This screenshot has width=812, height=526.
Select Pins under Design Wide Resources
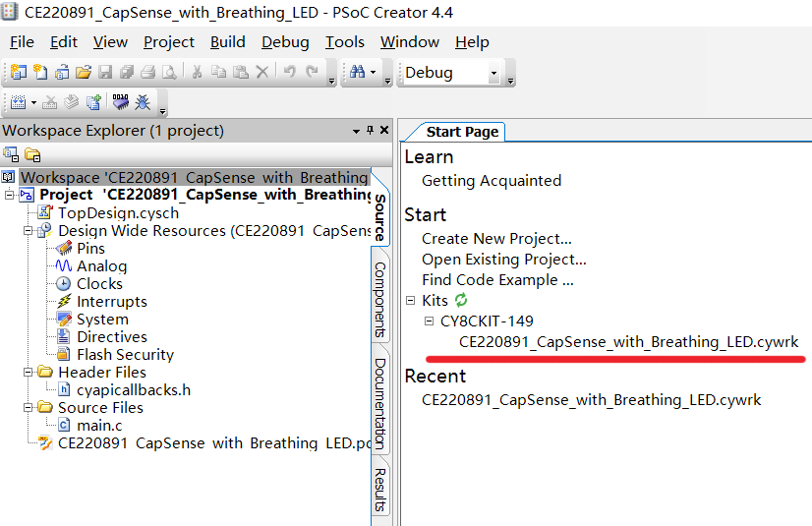pos(90,249)
